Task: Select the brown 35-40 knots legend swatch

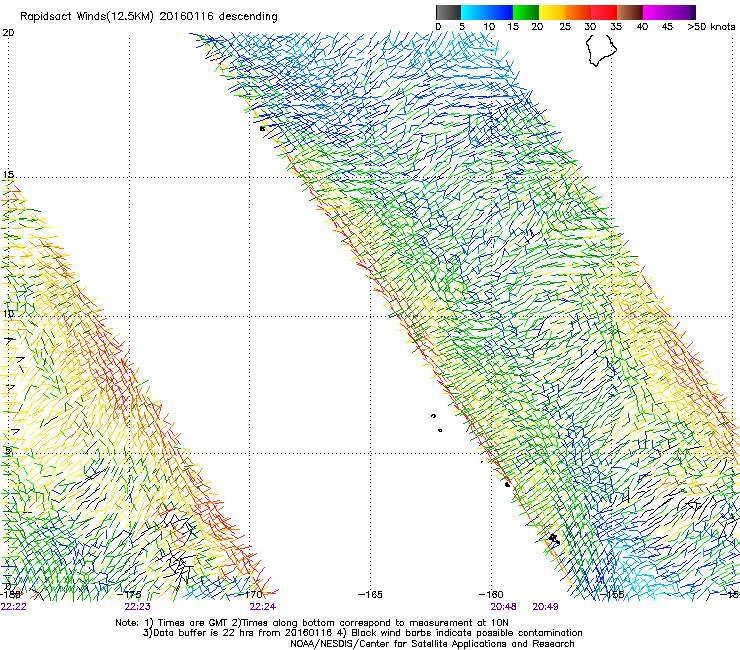Action: (630, 12)
